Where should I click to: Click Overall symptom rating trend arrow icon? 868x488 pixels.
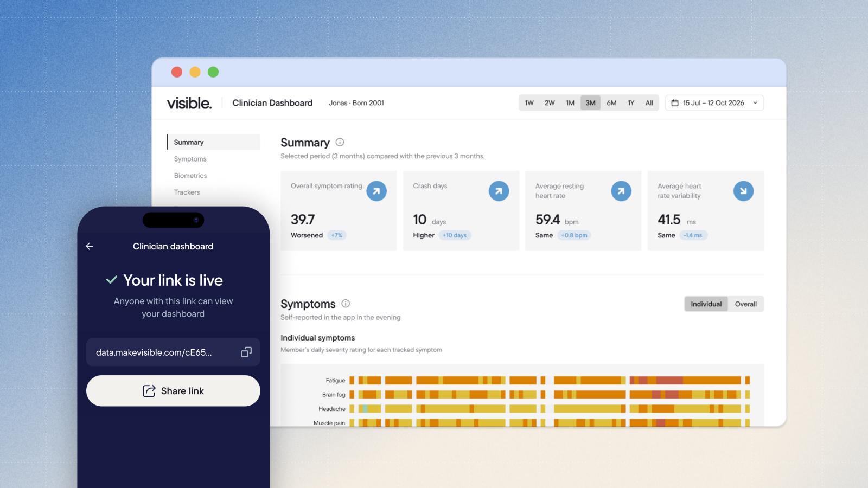click(376, 191)
